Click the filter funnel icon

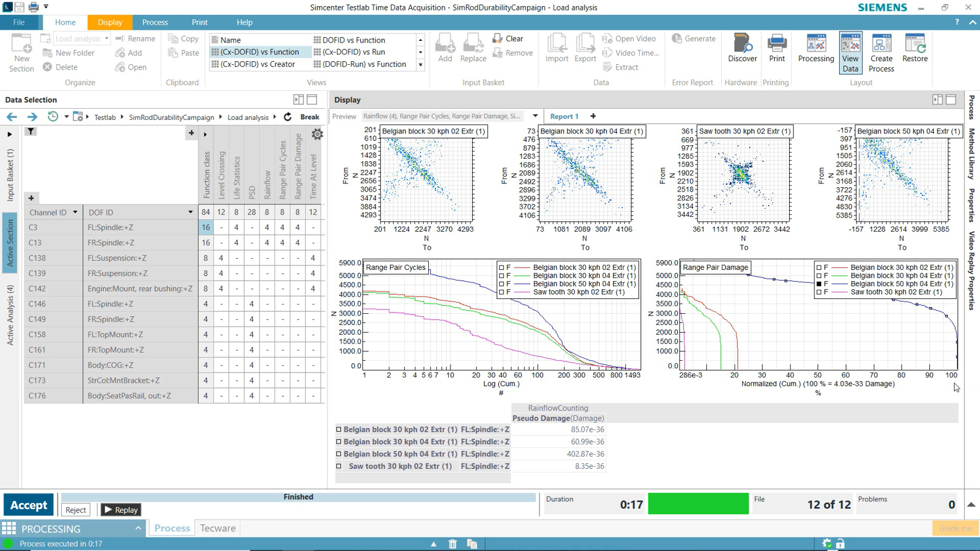click(30, 132)
